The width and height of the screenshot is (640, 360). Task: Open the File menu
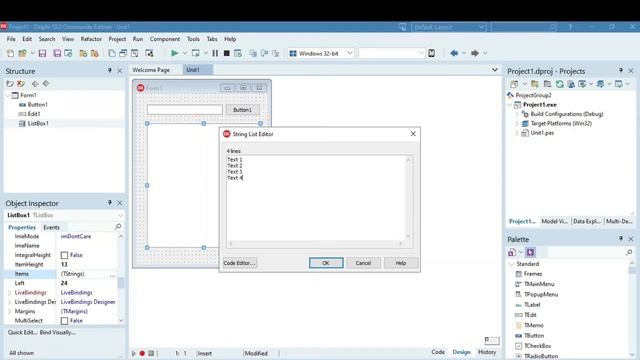(x=11, y=39)
